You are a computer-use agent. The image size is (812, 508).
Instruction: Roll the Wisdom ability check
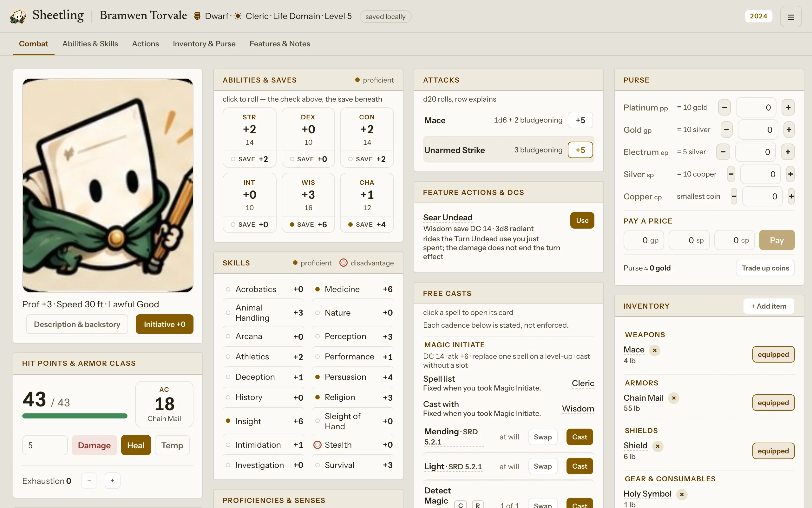click(x=308, y=195)
